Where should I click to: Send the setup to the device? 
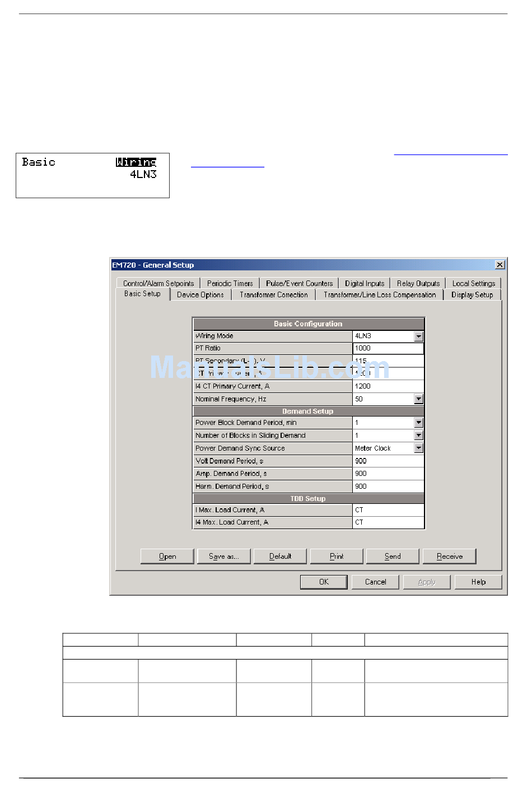point(393,556)
